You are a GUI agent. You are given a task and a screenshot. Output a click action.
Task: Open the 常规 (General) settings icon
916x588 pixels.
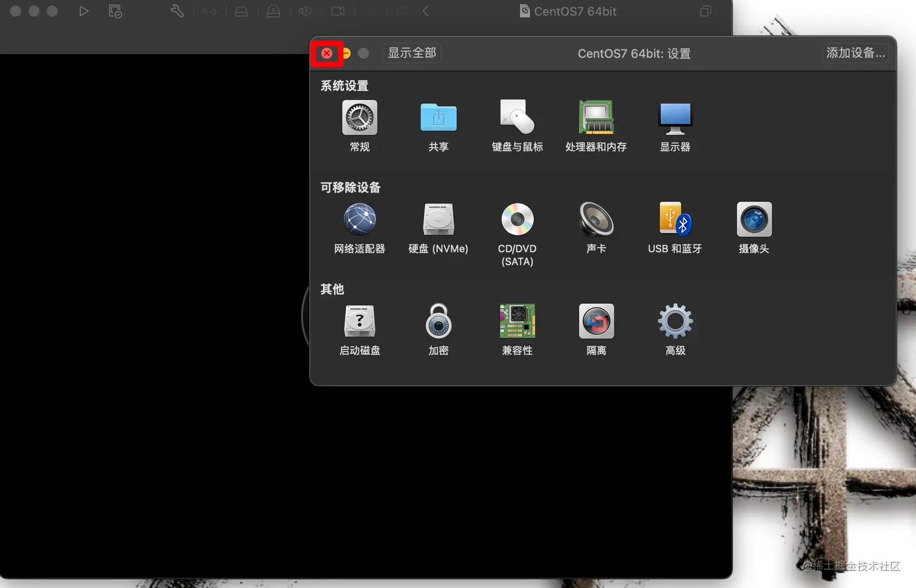point(360,117)
